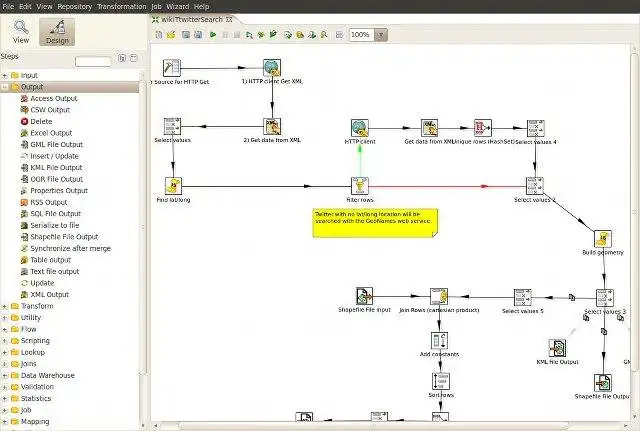Select the 'KML File Output' canvas step icon
Viewport: 640px width, 431px height.
coord(558,348)
